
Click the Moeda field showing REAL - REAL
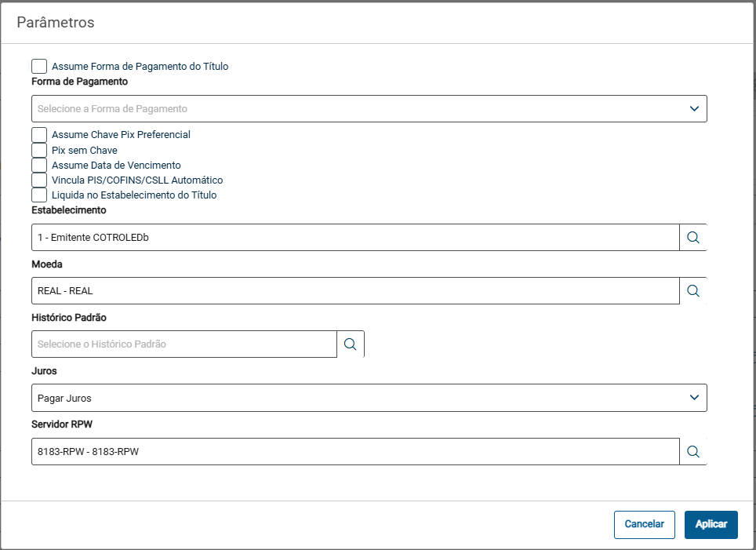pyautogui.click(x=353, y=290)
